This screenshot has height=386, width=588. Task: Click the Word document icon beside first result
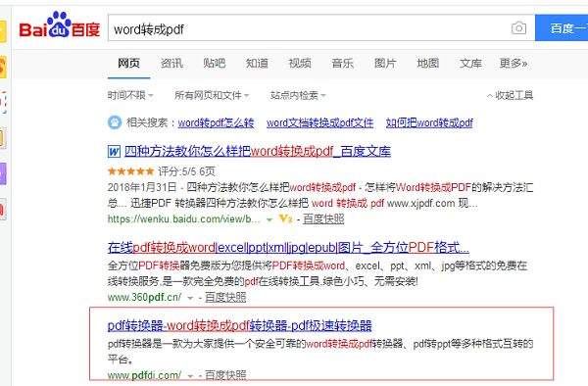pos(114,152)
